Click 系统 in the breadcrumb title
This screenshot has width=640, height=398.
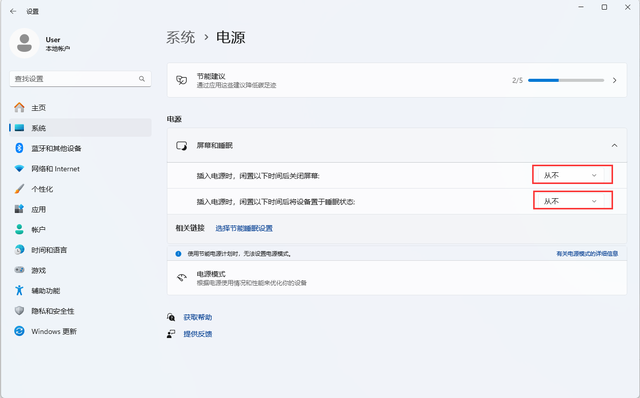181,37
